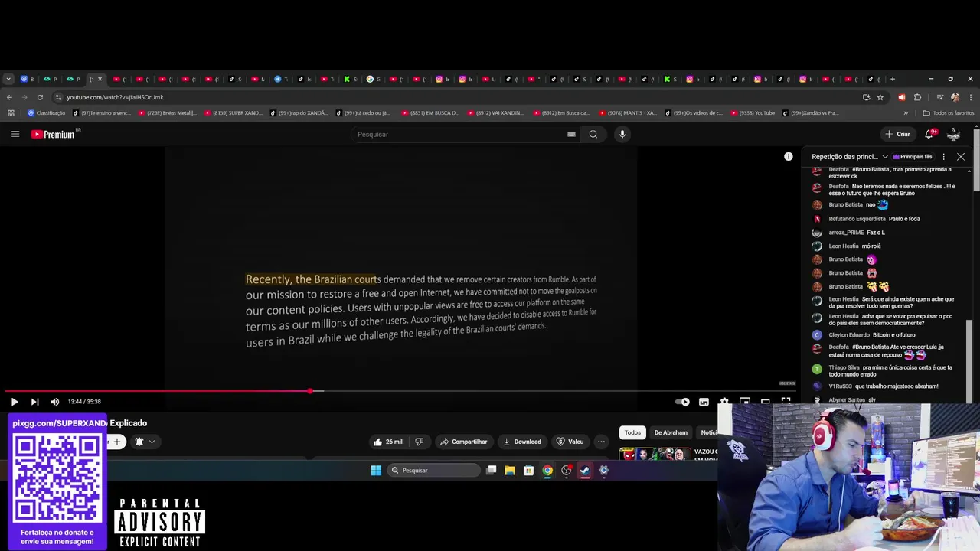Download the video
The image size is (980, 551).
pyautogui.click(x=522, y=442)
